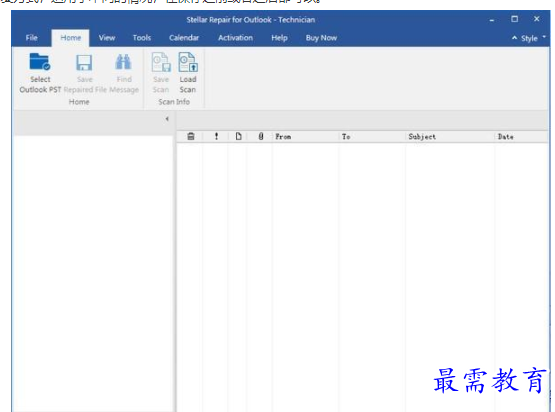Switch to the View ribbon tab

107,38
